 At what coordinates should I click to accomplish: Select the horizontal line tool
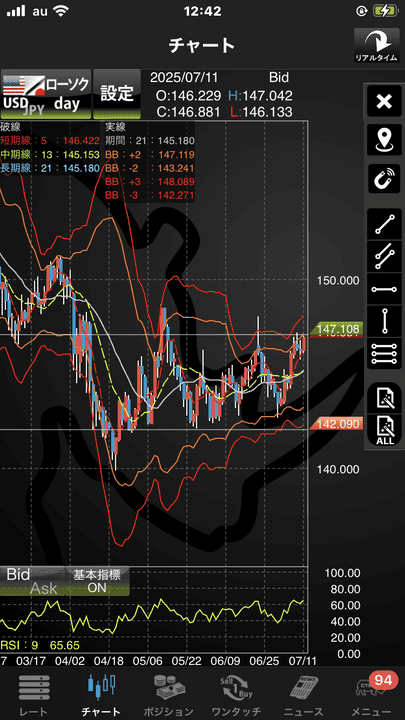[384, 289]
